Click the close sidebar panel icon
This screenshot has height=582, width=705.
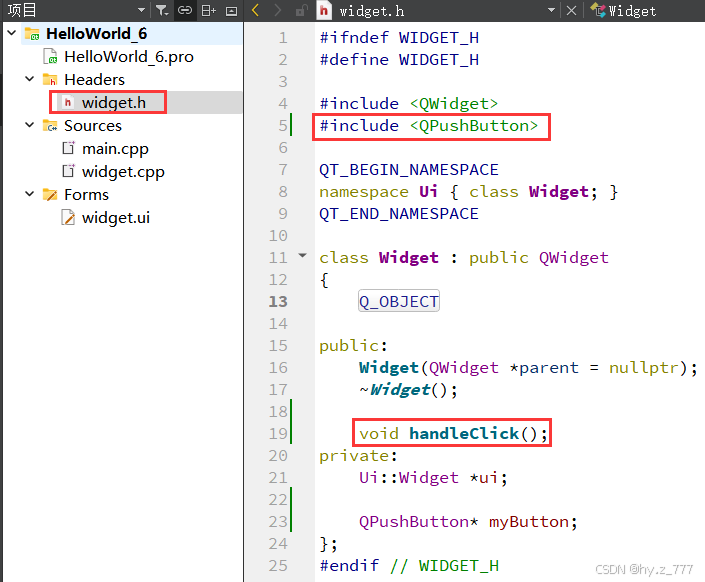coord(232,11)
